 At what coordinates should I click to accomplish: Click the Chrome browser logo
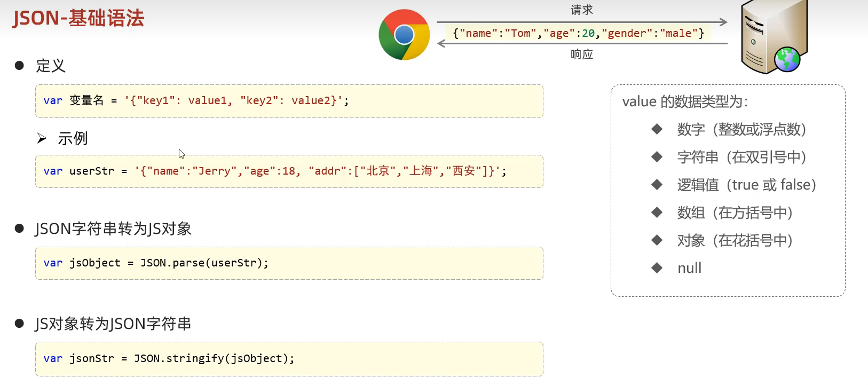point(404,35)
